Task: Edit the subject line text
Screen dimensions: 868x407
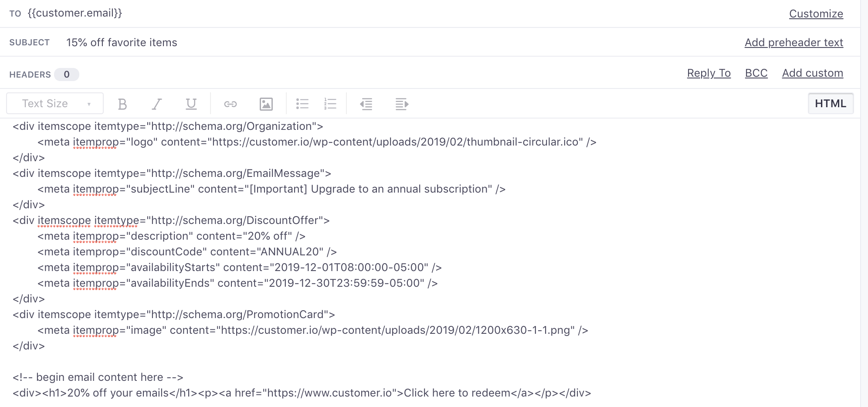Action: tap(122, 42)
